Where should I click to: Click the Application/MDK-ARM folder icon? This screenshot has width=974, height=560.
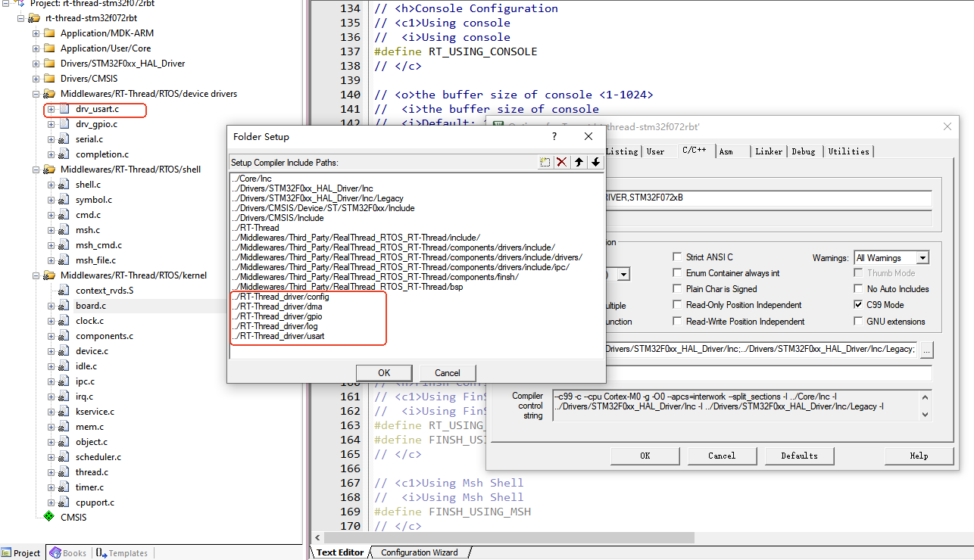tap(49, 33)
